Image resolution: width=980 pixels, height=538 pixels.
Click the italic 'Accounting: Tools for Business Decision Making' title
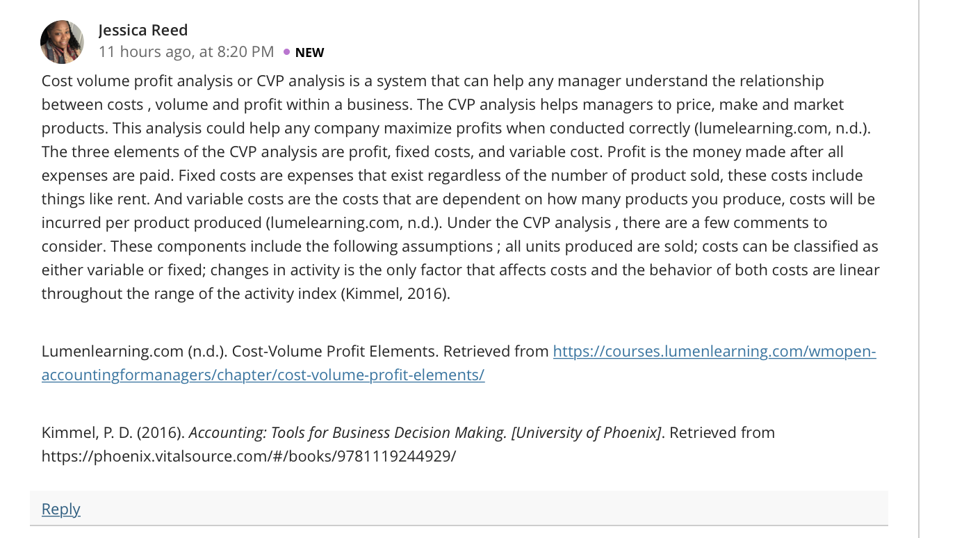click(x=348, y=432)
